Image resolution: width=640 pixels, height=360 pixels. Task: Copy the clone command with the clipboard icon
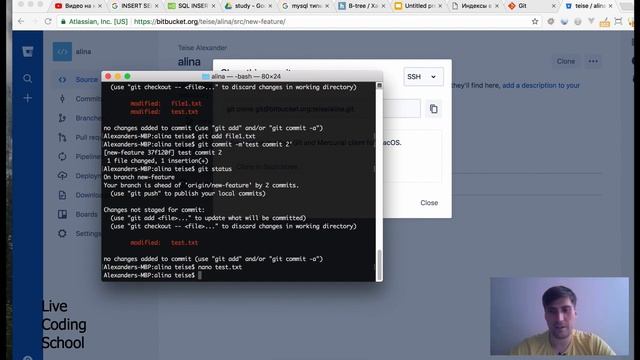[433, 109]
